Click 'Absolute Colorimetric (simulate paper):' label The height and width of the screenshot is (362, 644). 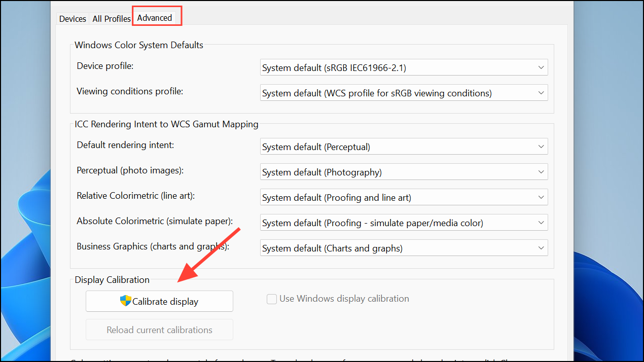(x=155, y=221)
